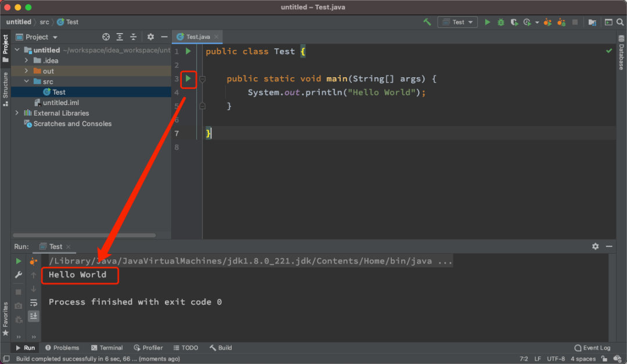Open the TODO tool window
627x364 pixels.
click(x=186, y=348)
